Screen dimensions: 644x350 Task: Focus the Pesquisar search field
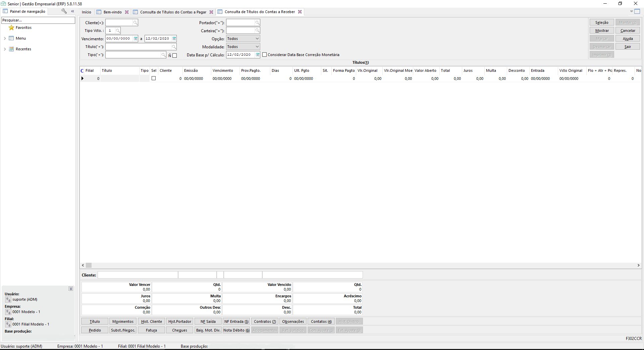click(38, 20)
